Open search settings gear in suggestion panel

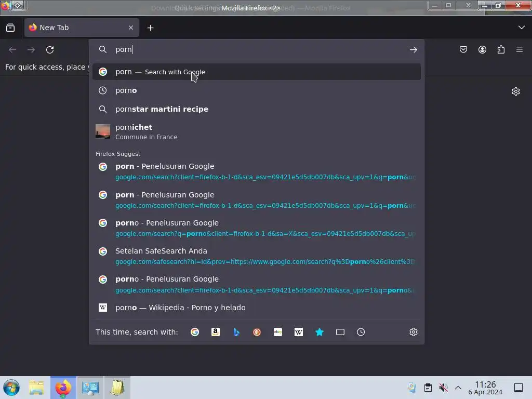[413, 332]
